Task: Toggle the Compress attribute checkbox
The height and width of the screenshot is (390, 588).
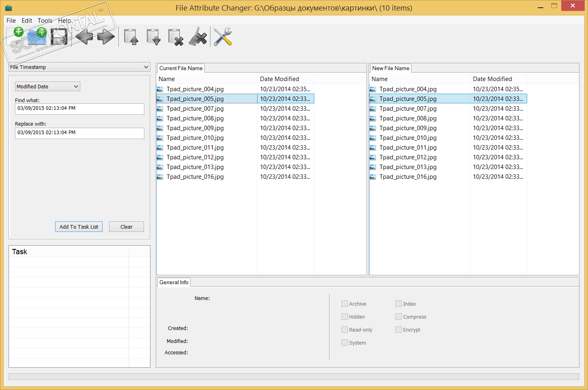Action: (x=399, y=317)
